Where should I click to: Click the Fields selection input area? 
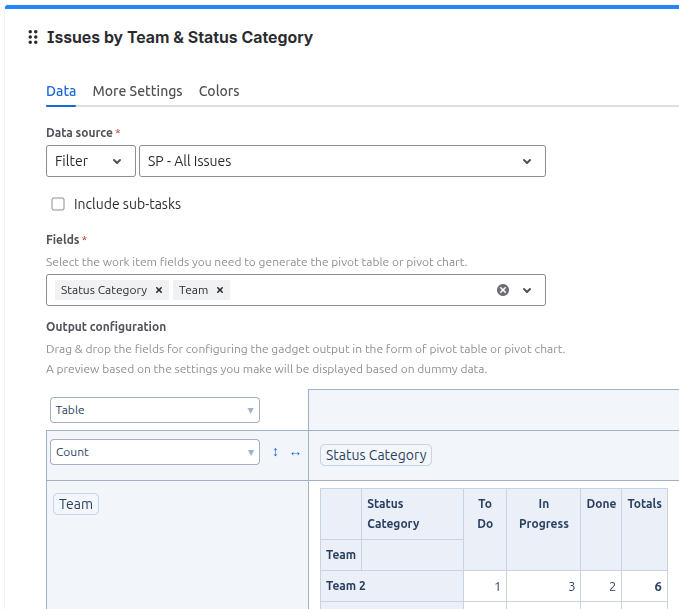pos(296,290)
